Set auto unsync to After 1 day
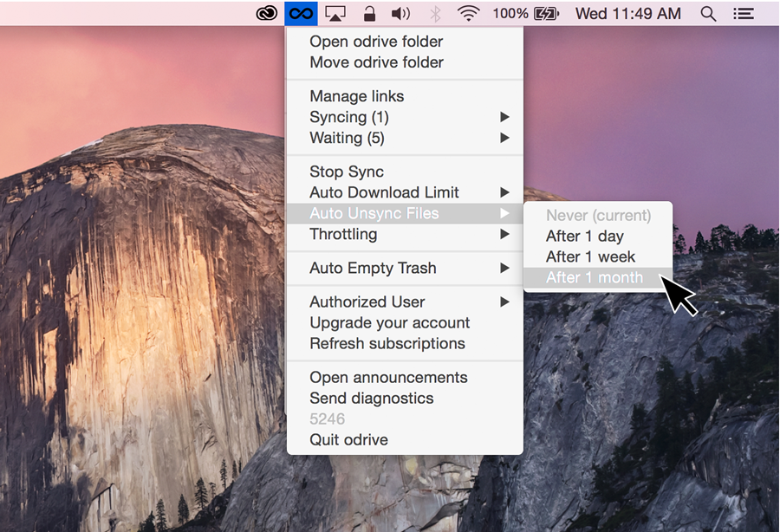The image size is (780, 532). [x=598, y=237]
